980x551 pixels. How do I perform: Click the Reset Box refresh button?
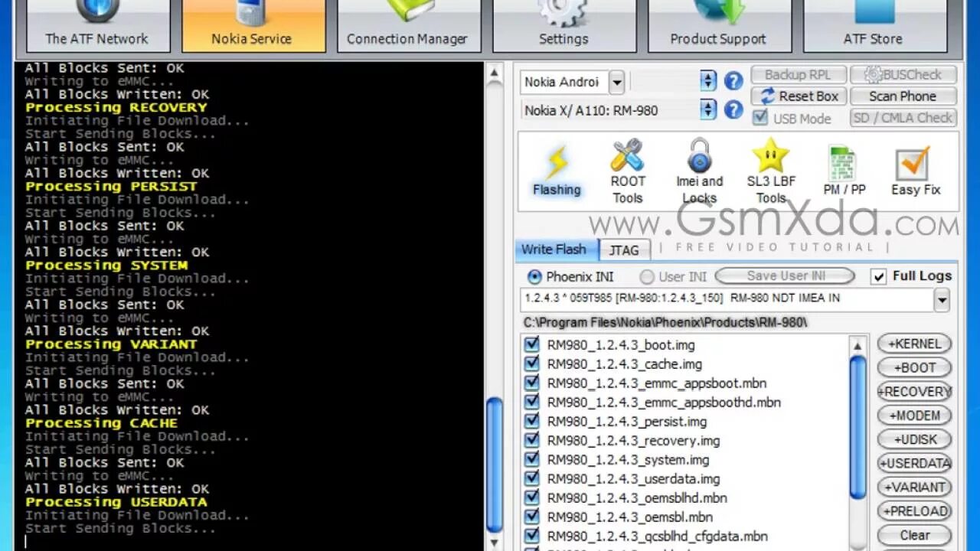(799, 96)
